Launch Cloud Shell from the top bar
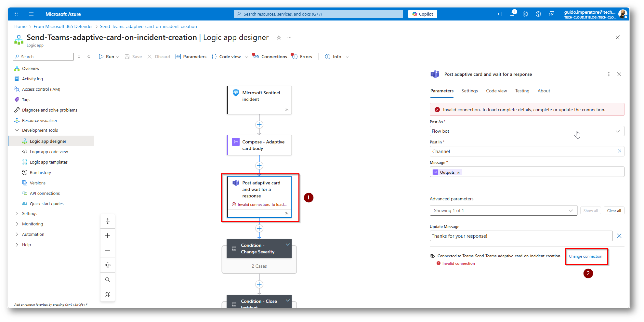Screen dimensions: 644x322 [x=499, y=14]
